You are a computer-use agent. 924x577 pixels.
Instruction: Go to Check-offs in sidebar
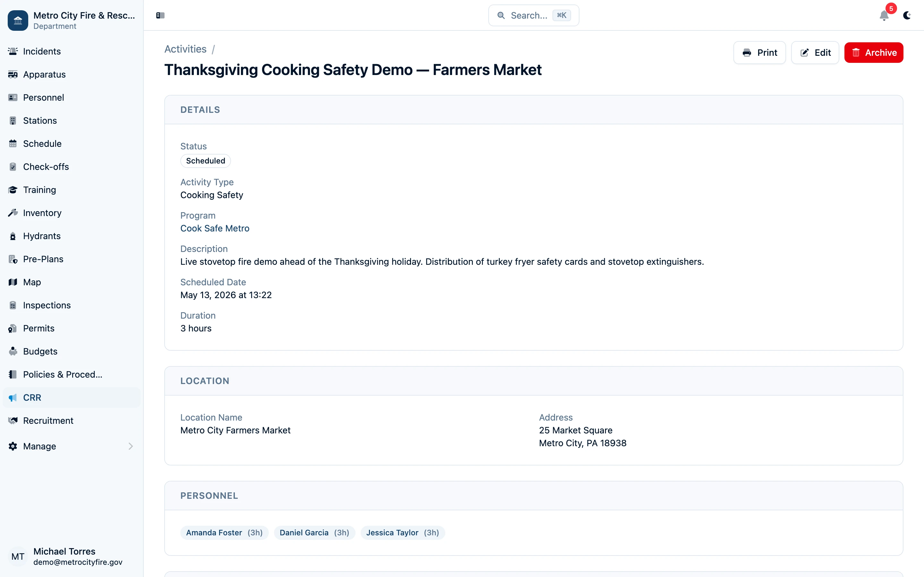click(x=46, y=167)
